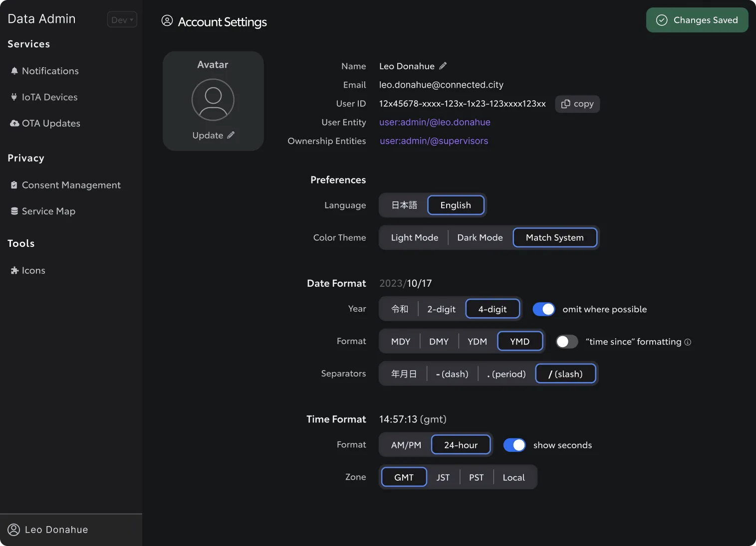This screenshot has width=756, height=546.
Task: Click the avatar profile image
Action: click(213, 100)
